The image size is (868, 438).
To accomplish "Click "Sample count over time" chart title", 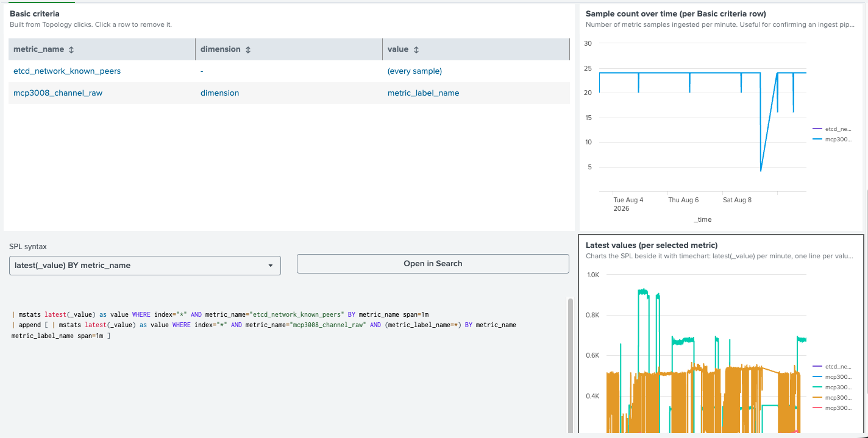I will (675, 13).
